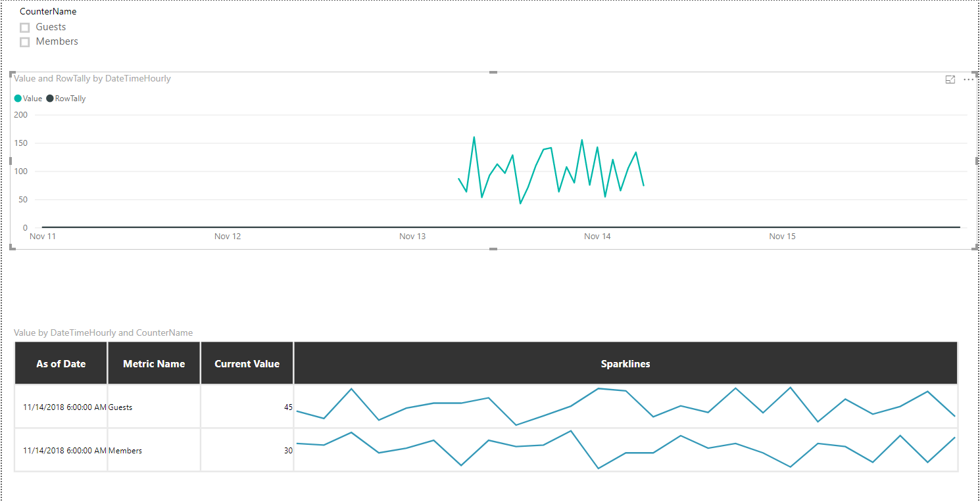The width and height of the screenshot is (980, 502).
Task: Sort table by Current Value header
Action: coord(247,363)
